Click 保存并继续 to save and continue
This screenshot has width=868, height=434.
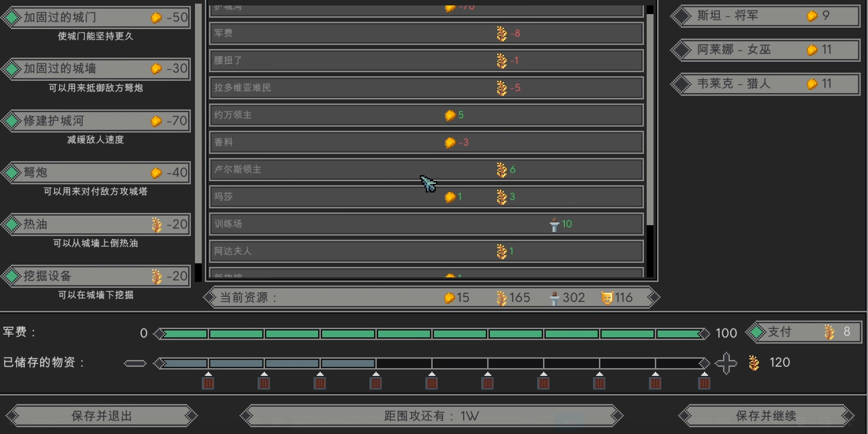tap(766, 416)
